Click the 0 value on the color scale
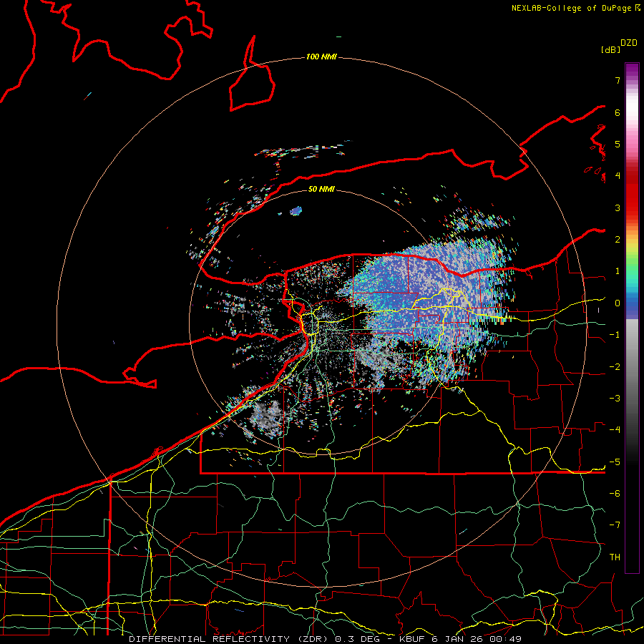The image size is (644, 644). (x=617, y=303)
